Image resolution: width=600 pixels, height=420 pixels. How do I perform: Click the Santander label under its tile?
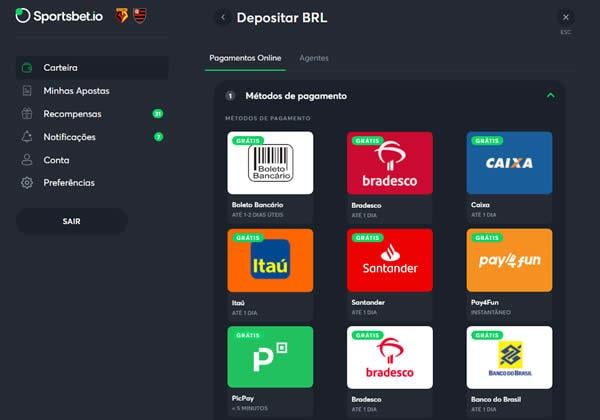point(368,302)
